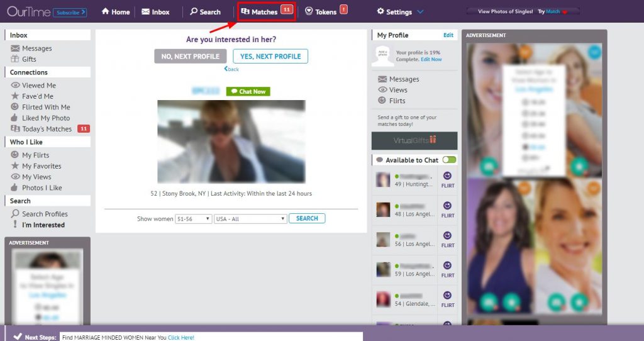The width and height of the screenshot is (644, 341).
Task: Click the thumbs-up icon beside Photos I Like
Action: (x=14, y=187)
